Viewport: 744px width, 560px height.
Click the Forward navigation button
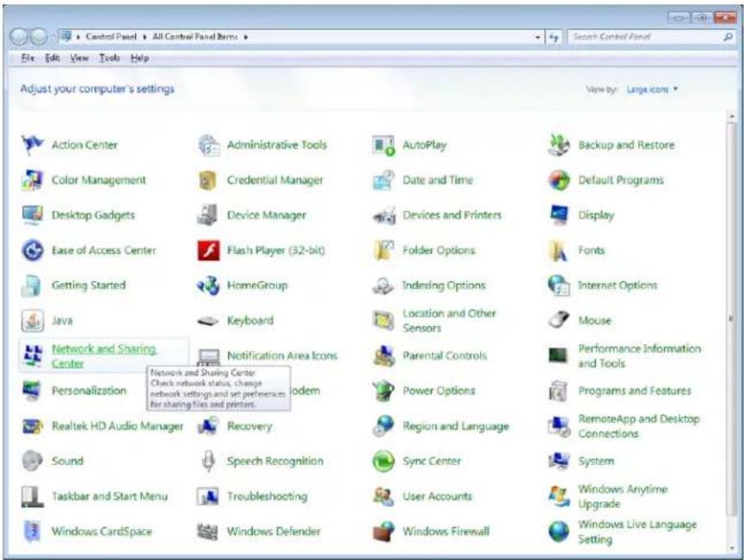click(x=39, y=36)
